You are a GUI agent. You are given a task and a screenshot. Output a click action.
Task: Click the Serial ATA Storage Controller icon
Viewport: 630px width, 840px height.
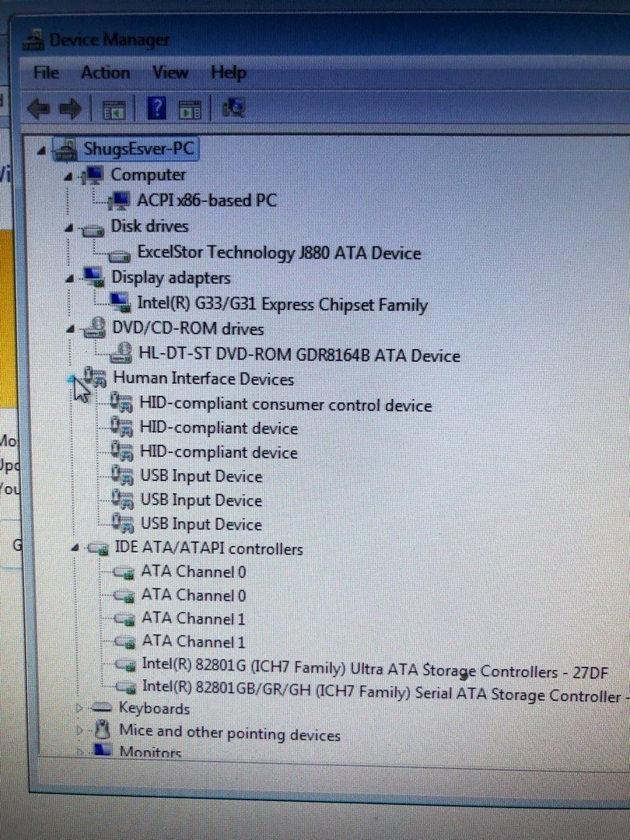coord(127,688)
